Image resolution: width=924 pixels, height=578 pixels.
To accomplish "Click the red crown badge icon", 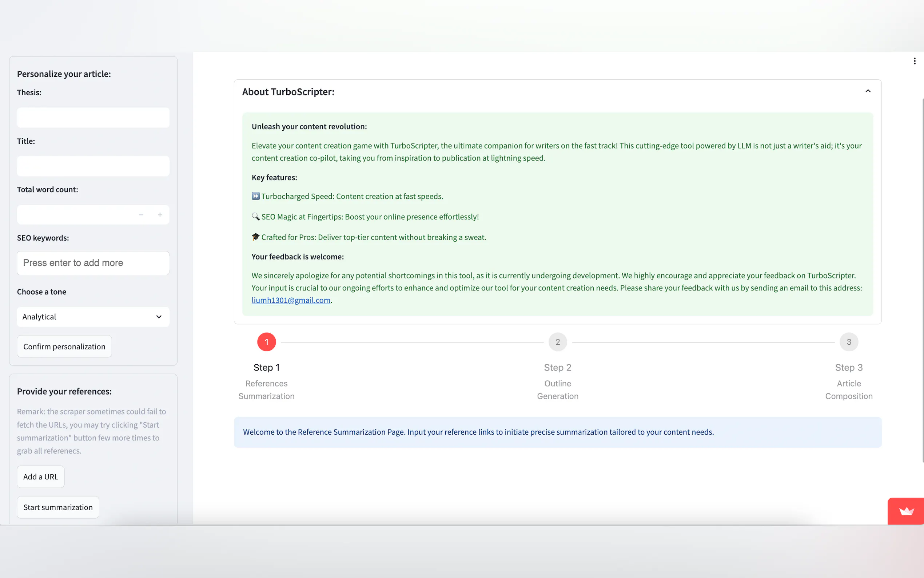I will click(906, 511).
